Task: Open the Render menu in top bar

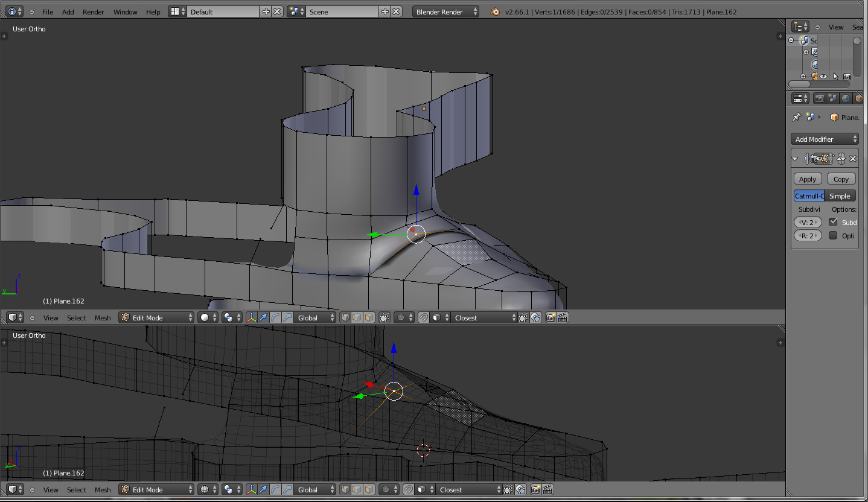Action: [x=93, y=11]
